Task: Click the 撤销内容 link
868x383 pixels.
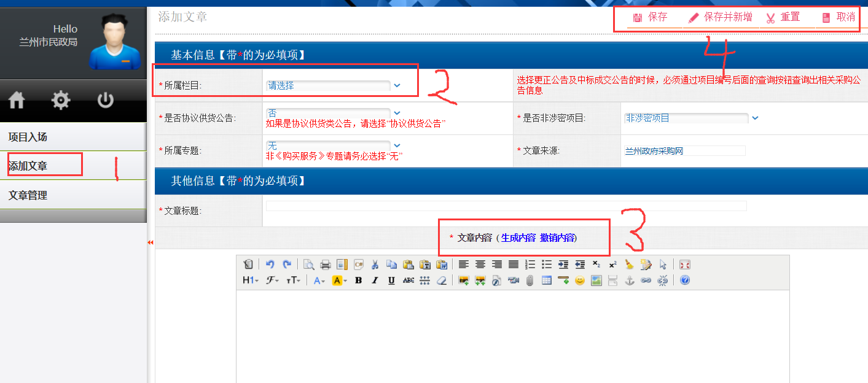Action: pyautogui.click(x=557, y=238)
